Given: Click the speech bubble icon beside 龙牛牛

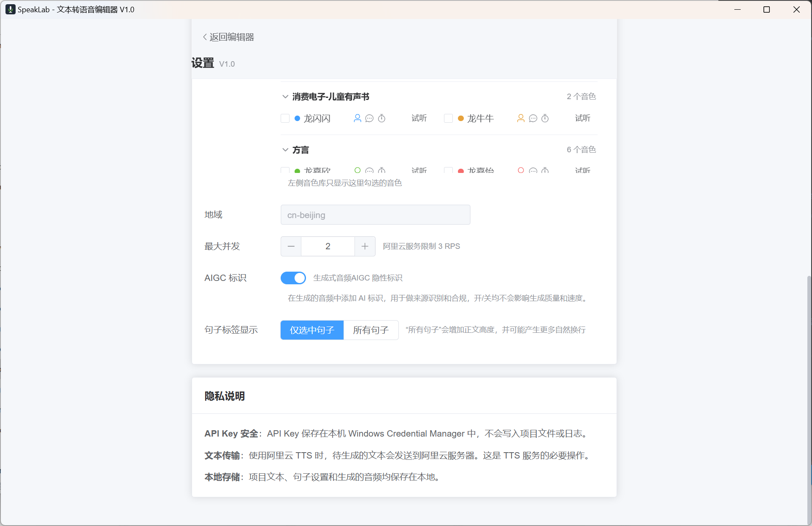Looking at the screenshot, I should click(x=533, y=119).
